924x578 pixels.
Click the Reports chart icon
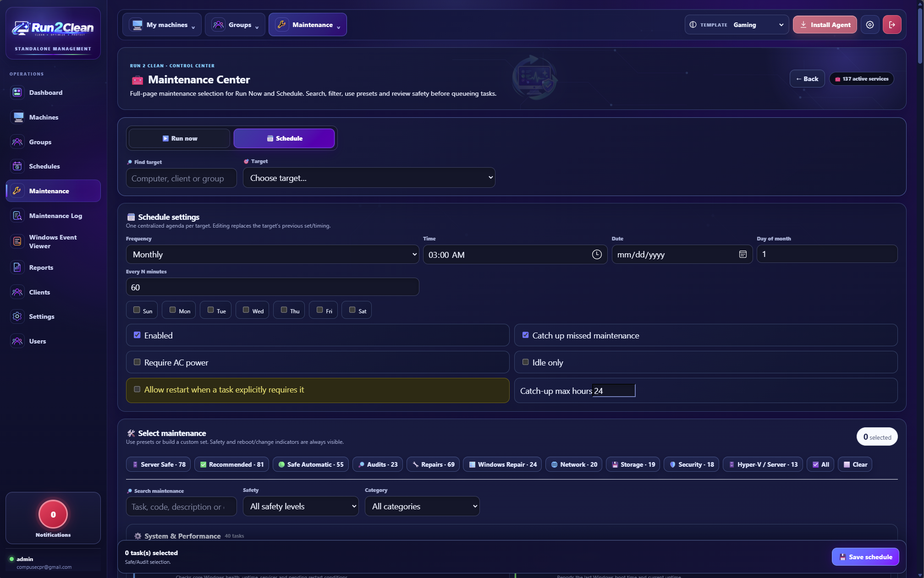(x=17, y=267)
